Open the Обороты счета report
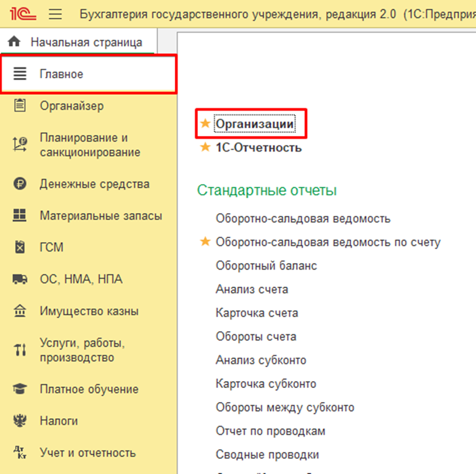The image size is (476, 474). (x=256, y=337)
